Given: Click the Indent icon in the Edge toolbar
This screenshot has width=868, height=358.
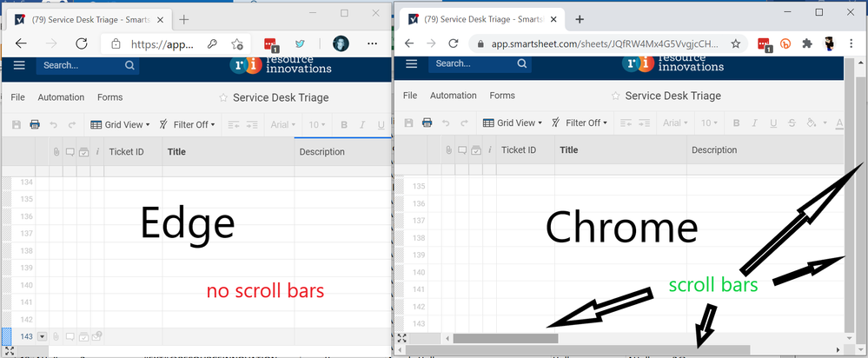Looking at the screenshot, I should tap(252, 124).
